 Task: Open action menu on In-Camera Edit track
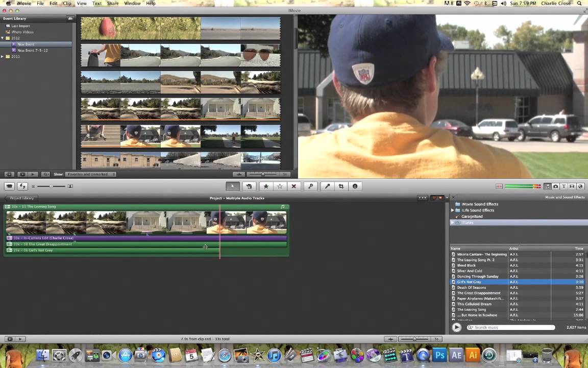coord(9,238)
